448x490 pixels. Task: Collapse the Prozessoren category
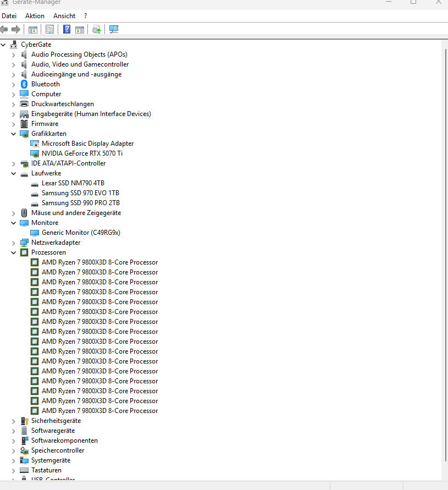(13, 252)
